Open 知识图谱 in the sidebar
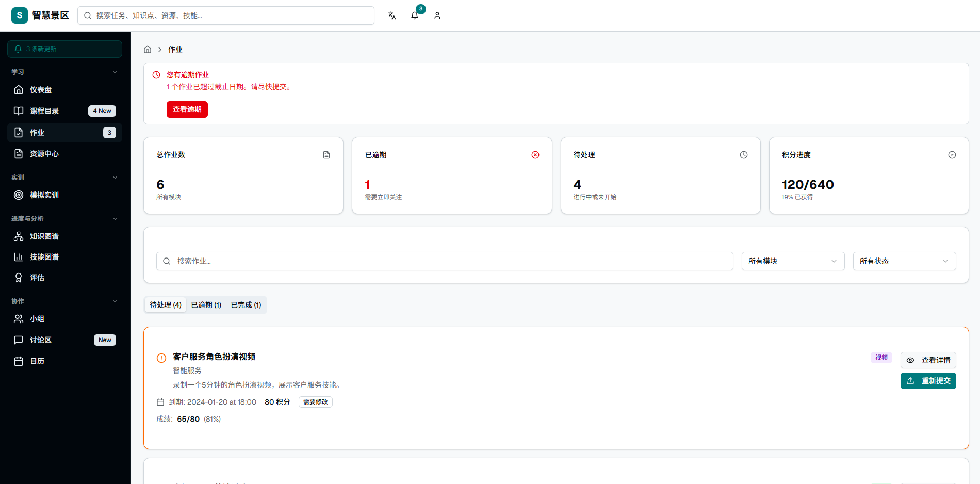 click(x=44, y=236)
